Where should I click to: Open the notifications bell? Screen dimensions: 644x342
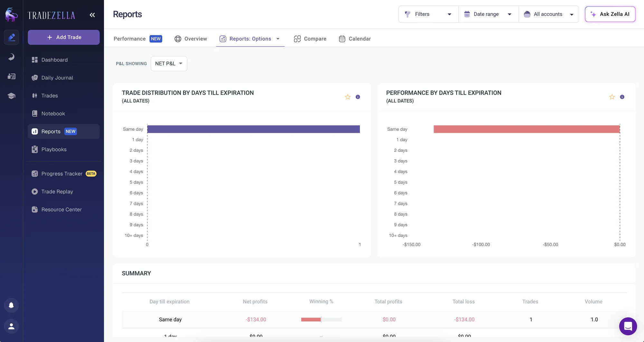point(11,305)
